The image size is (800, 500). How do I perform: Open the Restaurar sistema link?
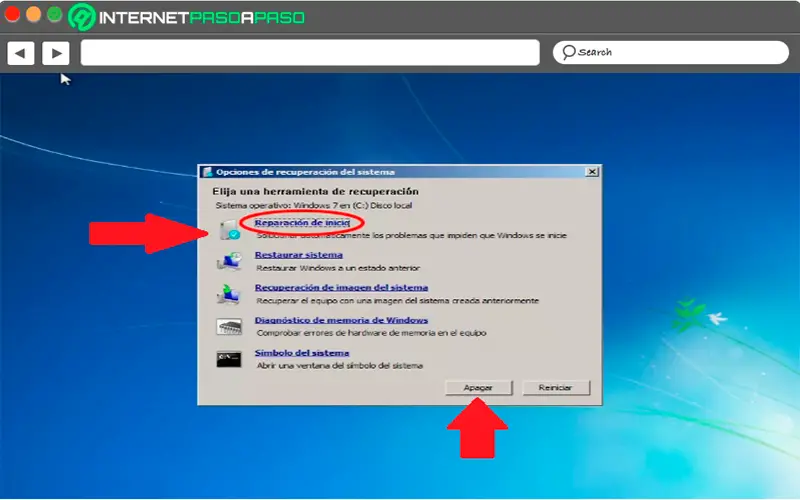point(298,255)
